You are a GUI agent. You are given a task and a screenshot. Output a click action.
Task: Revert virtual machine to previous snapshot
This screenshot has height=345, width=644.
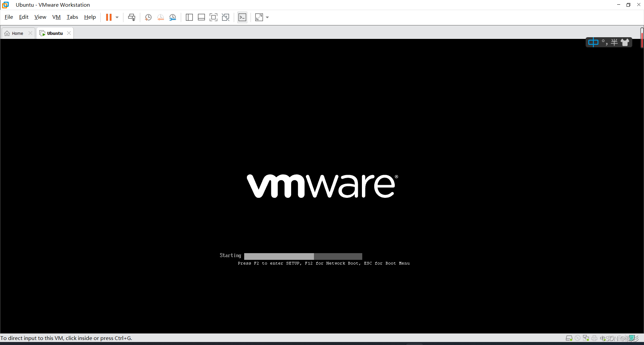pos(160,17)
